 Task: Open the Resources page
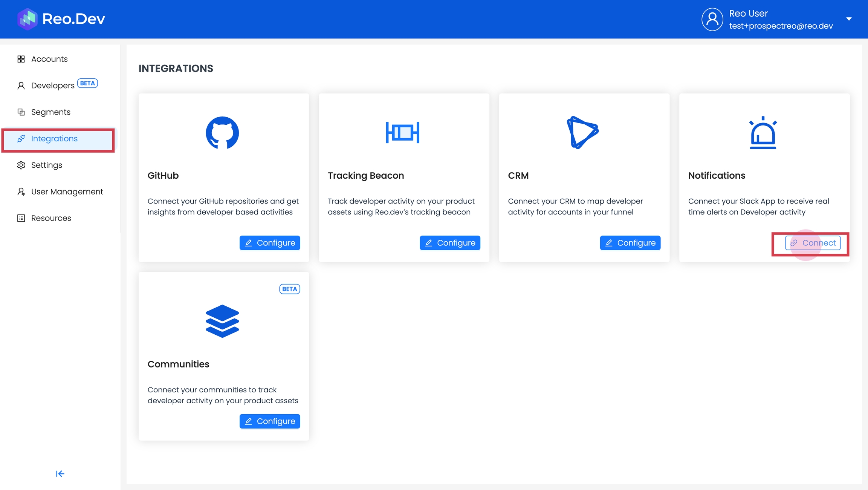[51, 218]
